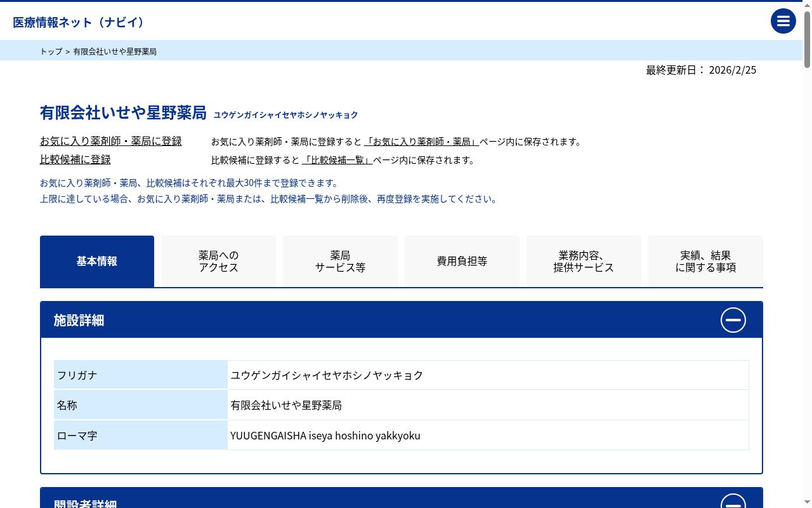
Task: Click the 有限会社いせや星野薬局 name table value
Action: (286, 405)
